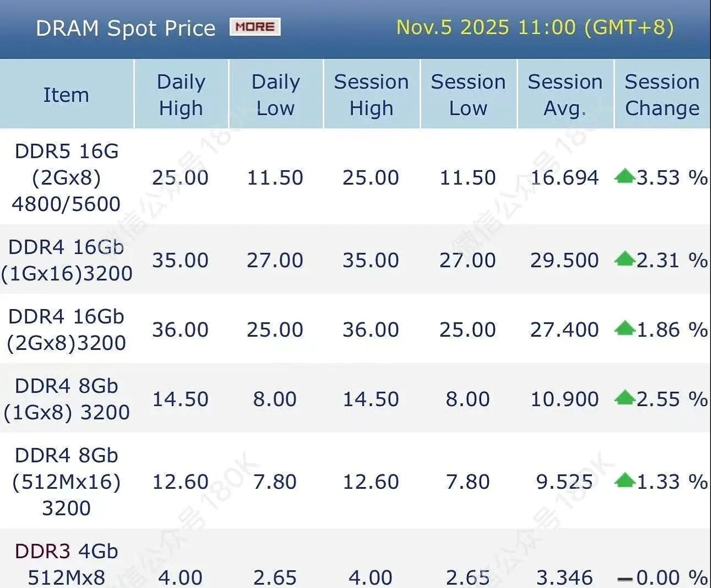Image resolution: width=711 pixels, height=588 pixels.
Task: Click the flat dash icon next to 0.00 %
Action: pos(625,579)
